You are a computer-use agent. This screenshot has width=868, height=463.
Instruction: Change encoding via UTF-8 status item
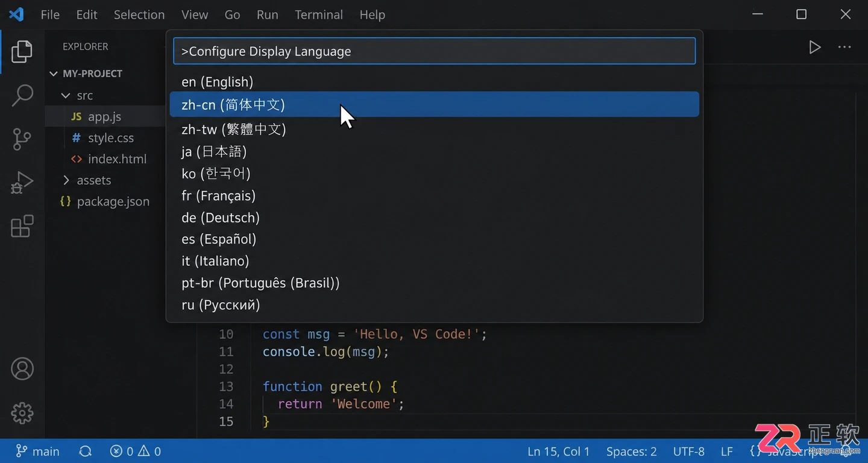point(688,451)
